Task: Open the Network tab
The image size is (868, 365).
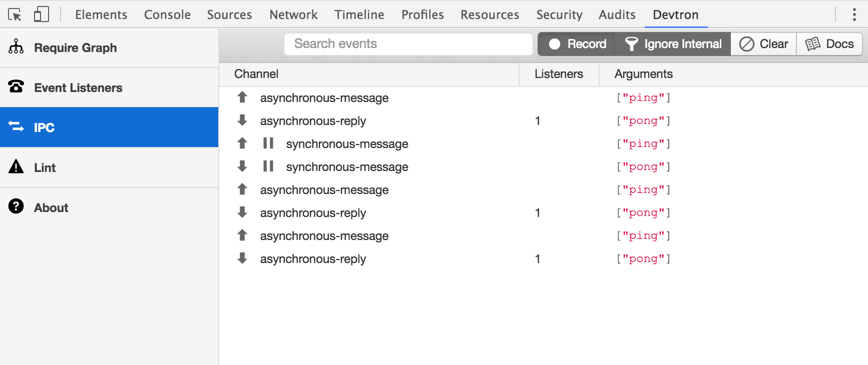Action: pos(293,14)
